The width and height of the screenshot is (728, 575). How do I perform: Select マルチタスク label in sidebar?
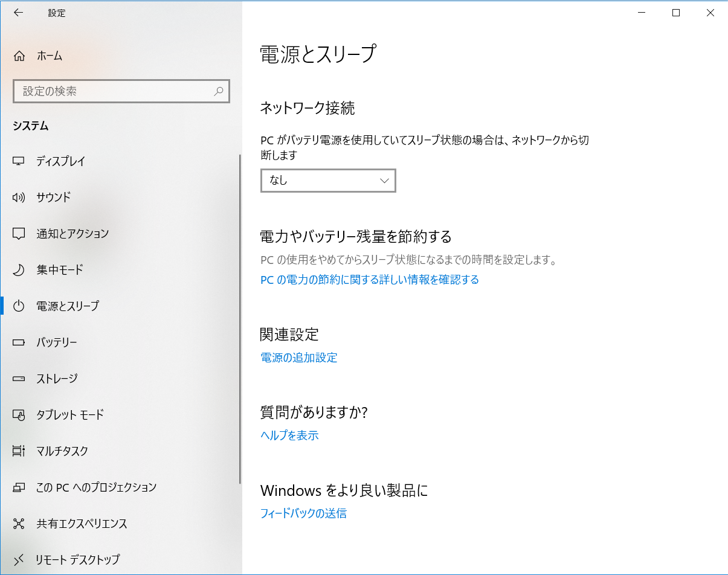coord(62,451)
